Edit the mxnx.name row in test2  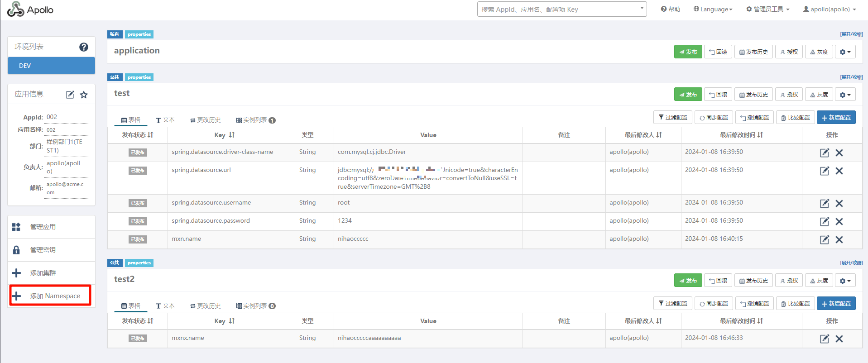824,339
